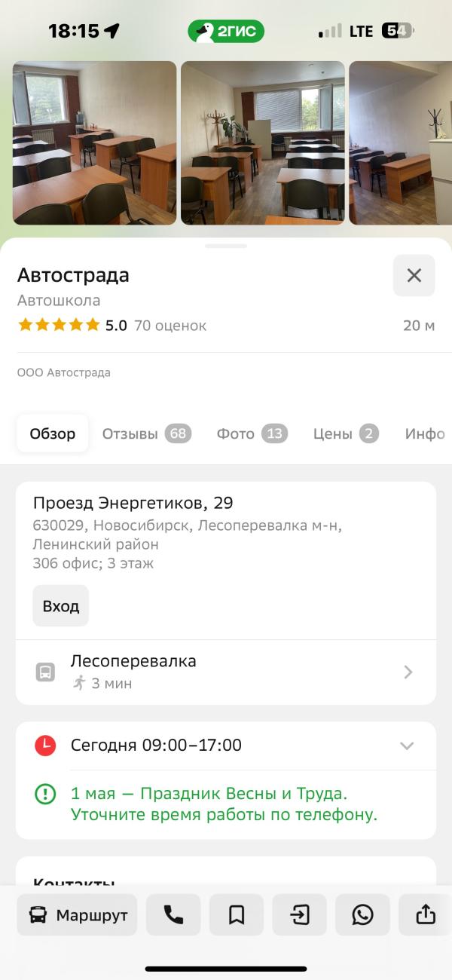Open the entrance navigation icon next to WhatsApp
This screenshot has height=980, width=452.
pyautogui.click(x=299, y=914)
